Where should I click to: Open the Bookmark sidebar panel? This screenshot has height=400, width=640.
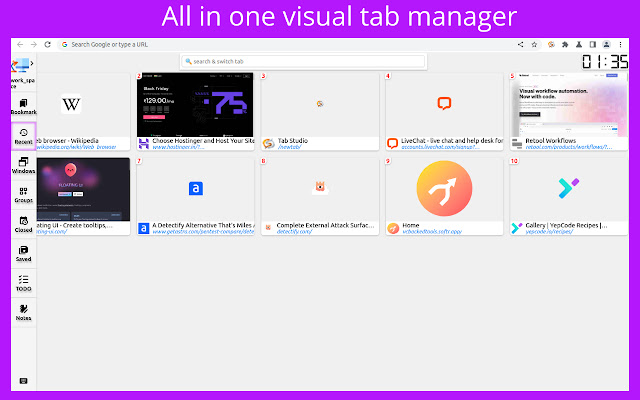(24, 107)
